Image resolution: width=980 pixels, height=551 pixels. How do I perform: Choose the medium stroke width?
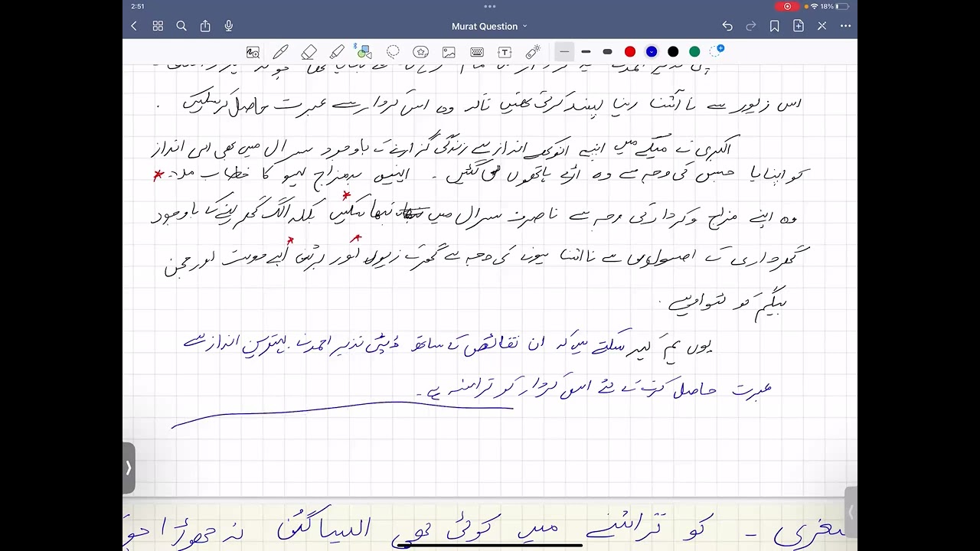tap(586, 52)
